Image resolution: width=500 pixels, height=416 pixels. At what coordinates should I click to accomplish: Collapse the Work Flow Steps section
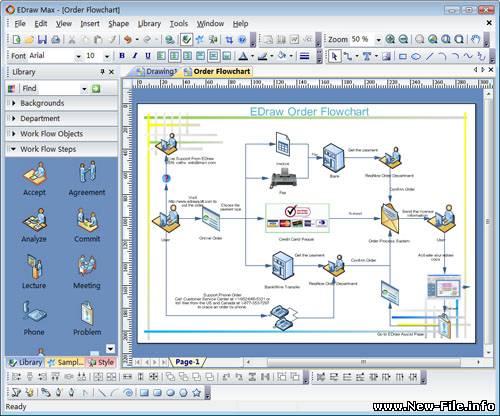point(62,149)
